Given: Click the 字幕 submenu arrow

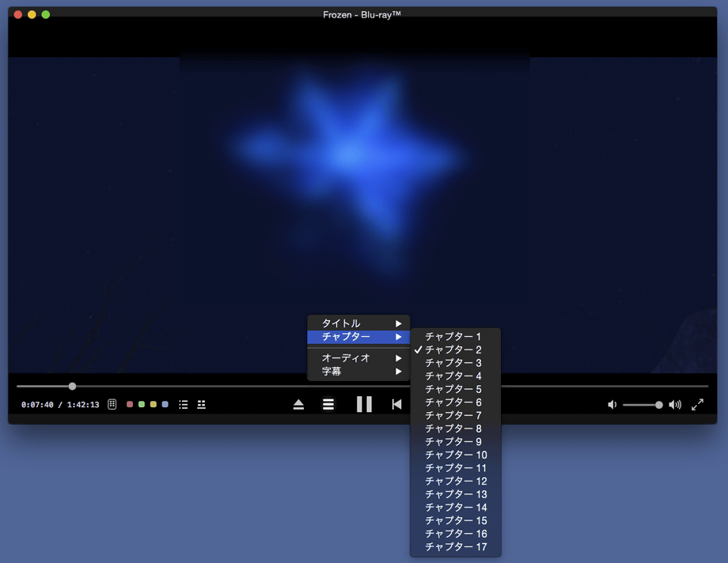Looking at the screenshot, I should tap(398, 372).
